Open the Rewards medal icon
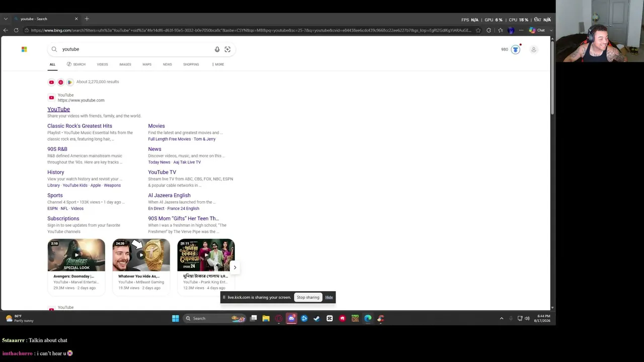 [515, 49]
